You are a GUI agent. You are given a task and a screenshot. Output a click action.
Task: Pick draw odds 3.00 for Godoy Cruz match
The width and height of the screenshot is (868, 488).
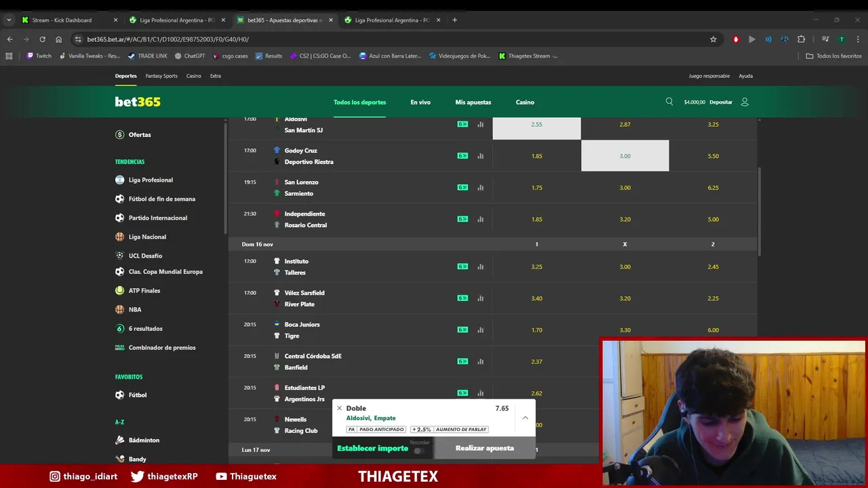(x=625, y=156)
